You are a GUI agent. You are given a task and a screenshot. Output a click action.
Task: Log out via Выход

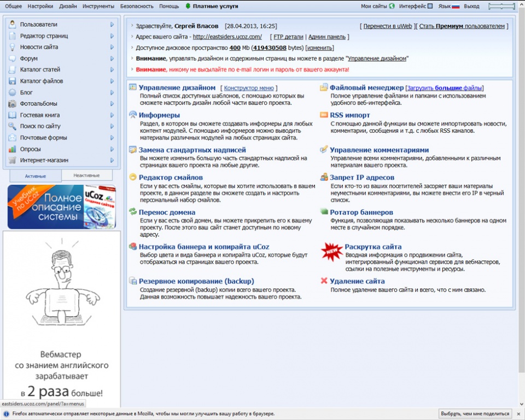(x=471, y=6)
